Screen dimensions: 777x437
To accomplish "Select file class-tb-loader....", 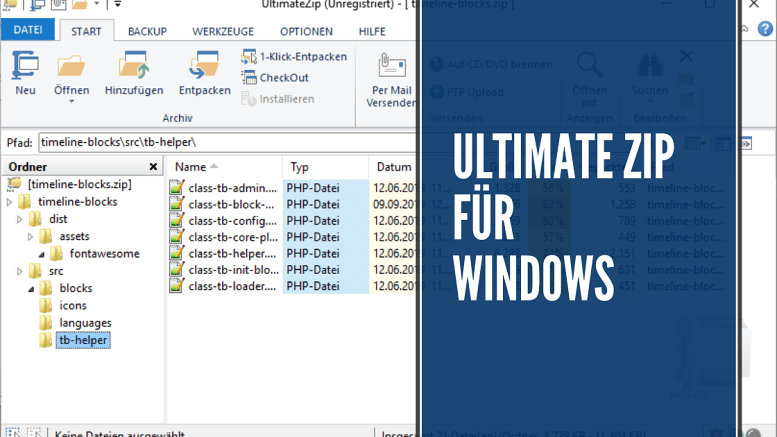I will tap(232, 286).
